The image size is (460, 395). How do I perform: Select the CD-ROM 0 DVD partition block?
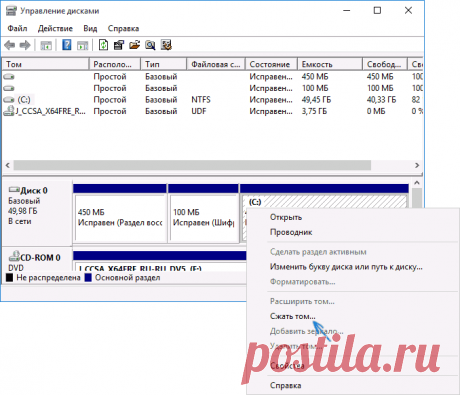pos(160,266)
